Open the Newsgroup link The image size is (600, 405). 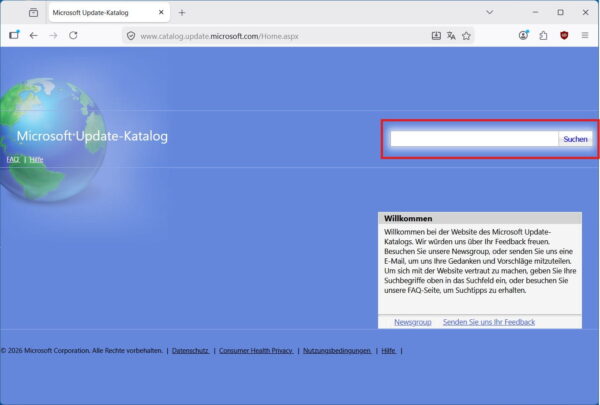(412, 322)
